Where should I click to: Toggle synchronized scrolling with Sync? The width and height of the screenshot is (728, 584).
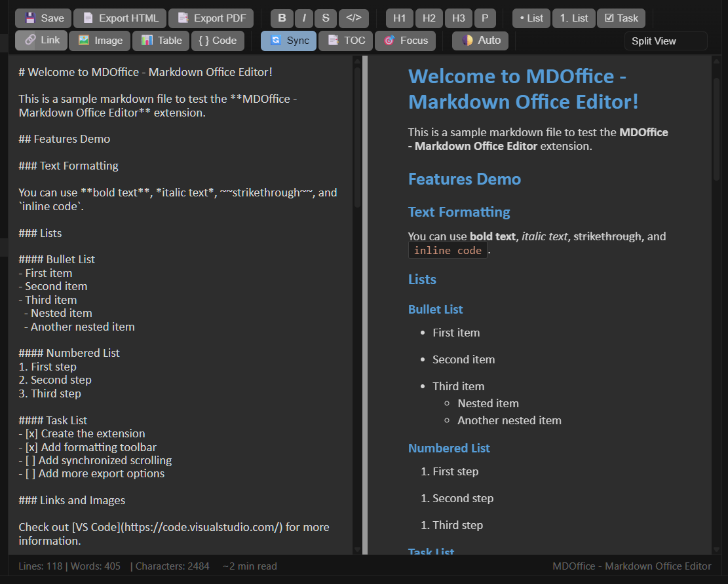289,41
